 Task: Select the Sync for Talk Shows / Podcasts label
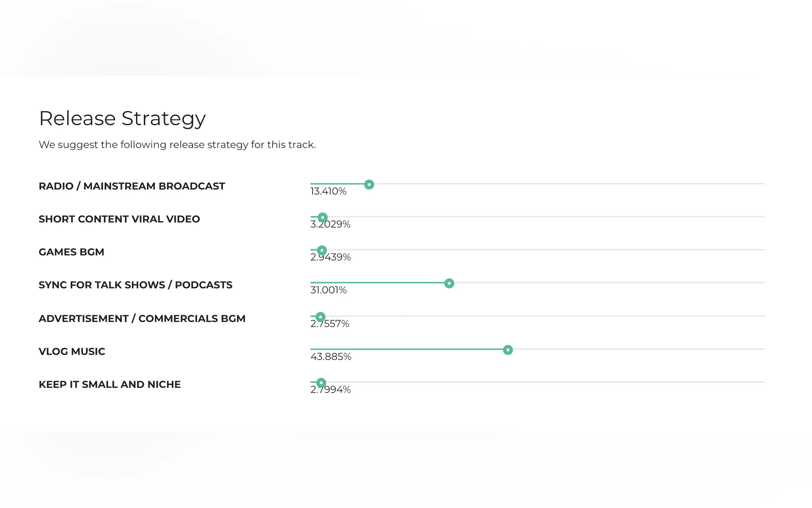coord(135,285)
